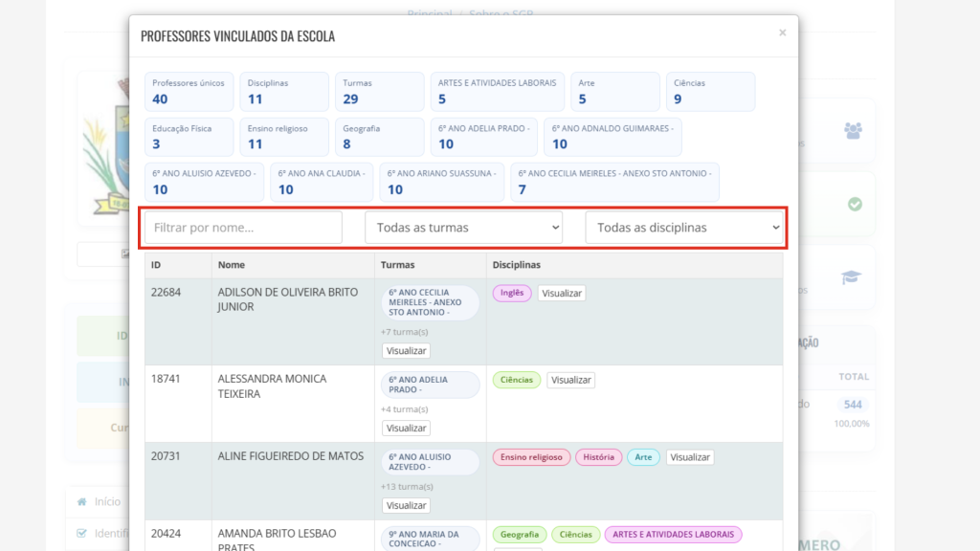The width and height of the screenshot is (980, 551).
Task: Go to Principal in the breadcrumb
Action: (x=430, y=14)
